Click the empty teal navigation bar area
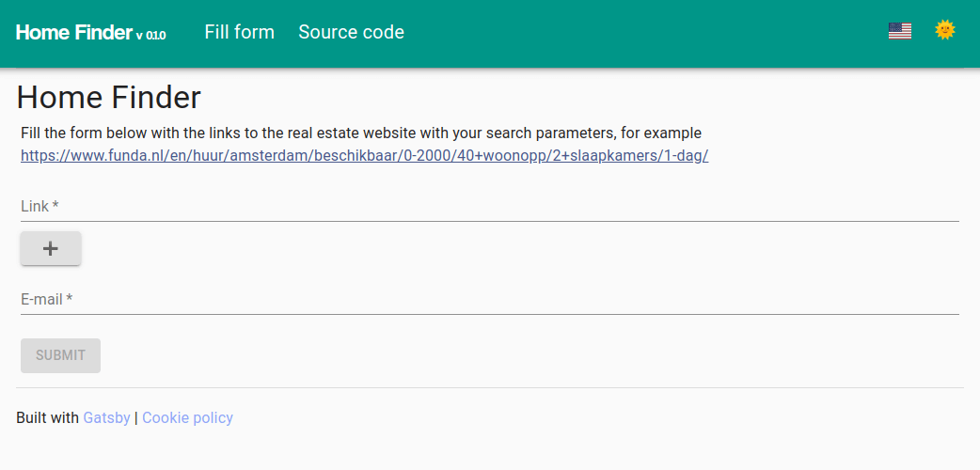The height and width of the screenshot is (470, 980). [x=640, y=33]
